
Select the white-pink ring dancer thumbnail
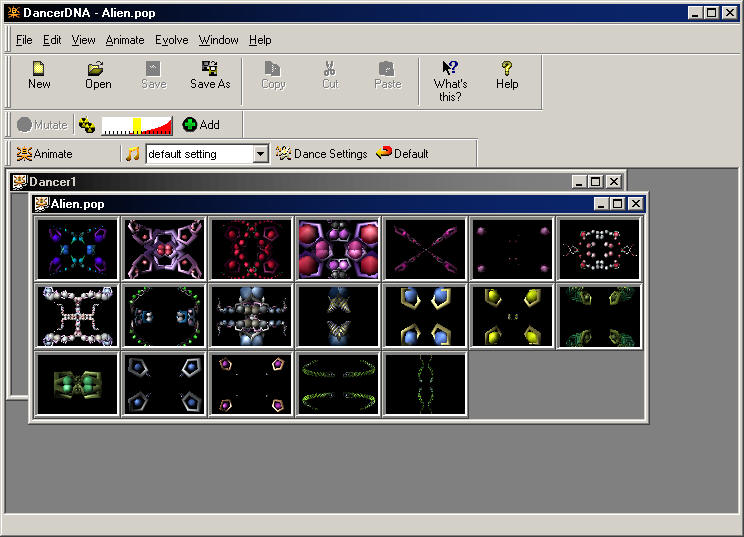[599, 249]
